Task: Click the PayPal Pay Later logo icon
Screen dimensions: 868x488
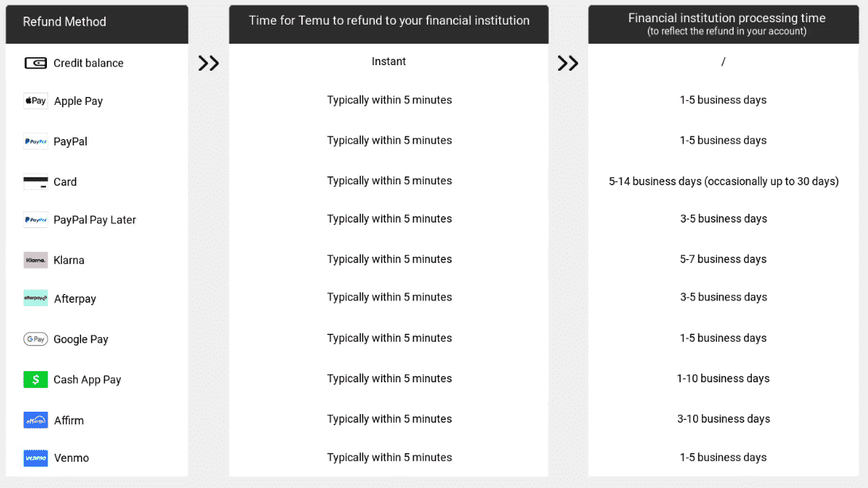Action: [36, 220]
